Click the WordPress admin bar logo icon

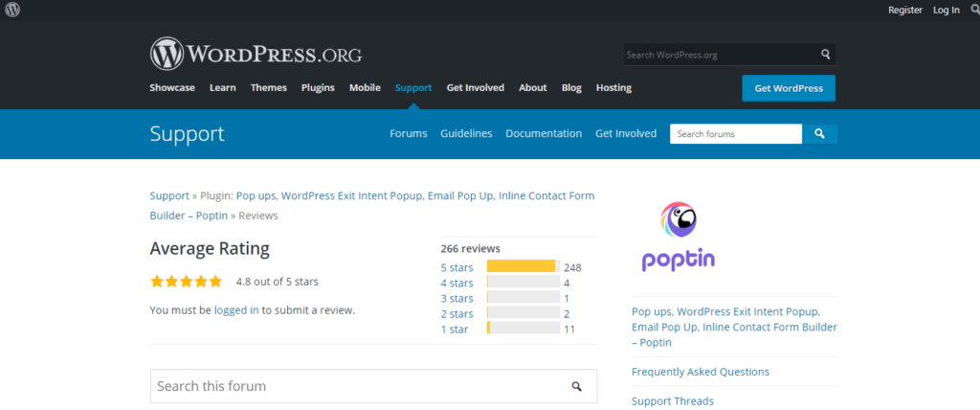tap(11, 10)
